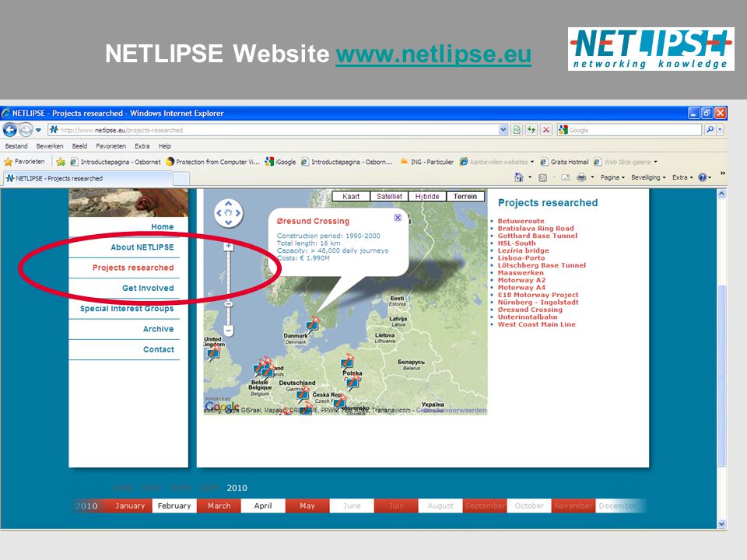Expand Aanbevolen websites dropdown
Viewport: 747px width, 560px height.
coord(532,162)
